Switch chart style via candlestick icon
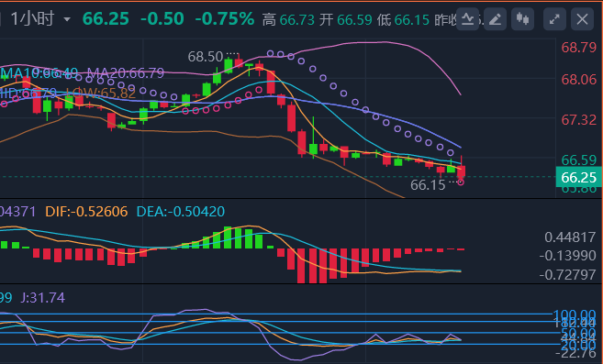Screen dimensions: 603x364 click(522, 19)
